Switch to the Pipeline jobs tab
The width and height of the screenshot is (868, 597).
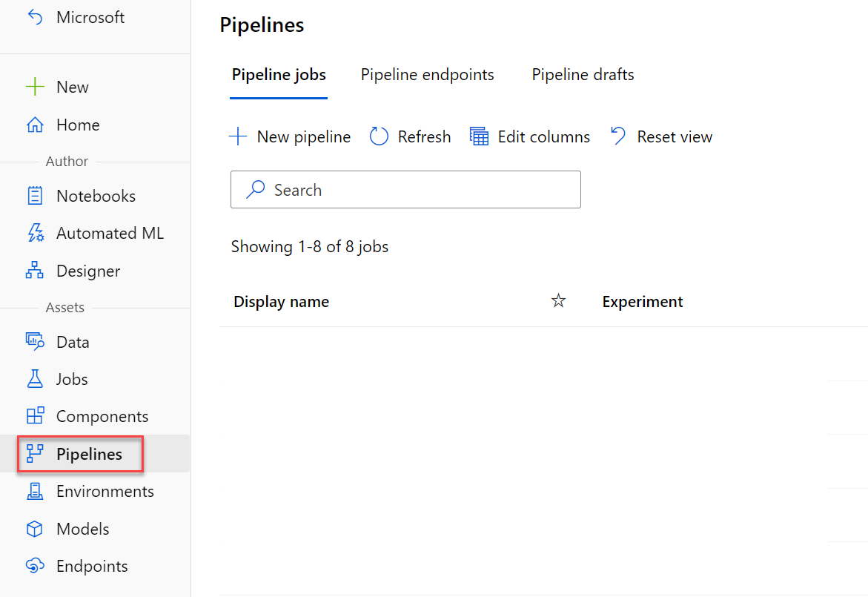279,75
